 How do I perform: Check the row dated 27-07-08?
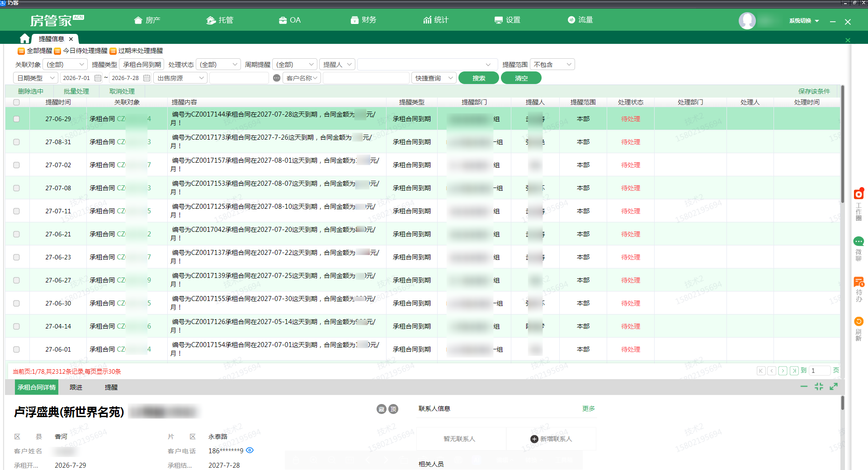point(17,188)
